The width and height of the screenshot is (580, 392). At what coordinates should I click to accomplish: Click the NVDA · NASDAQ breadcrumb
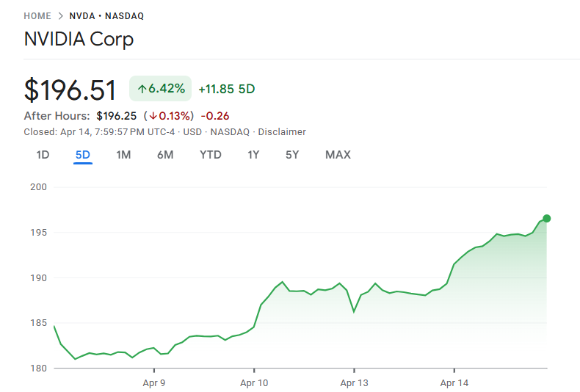(106, 16)
